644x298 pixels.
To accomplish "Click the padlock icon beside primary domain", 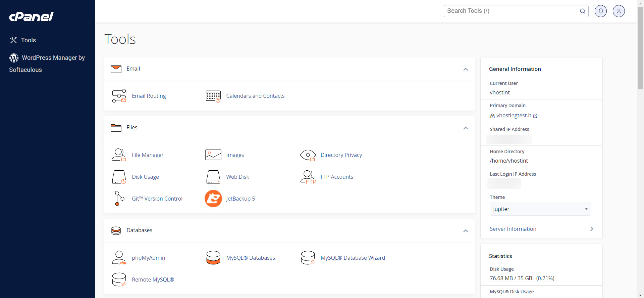I will coord(492,116).
